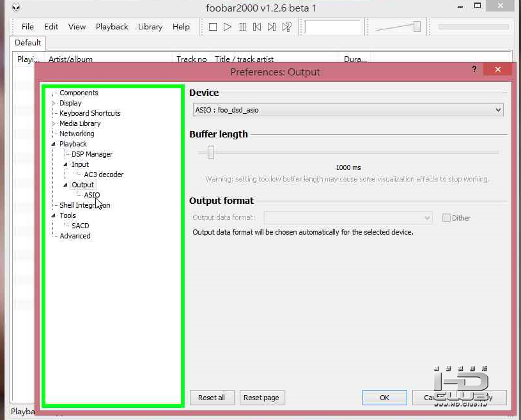Open the Advanced preferences page
Viewport: 521px width, 420px height.
pos(75,236)
